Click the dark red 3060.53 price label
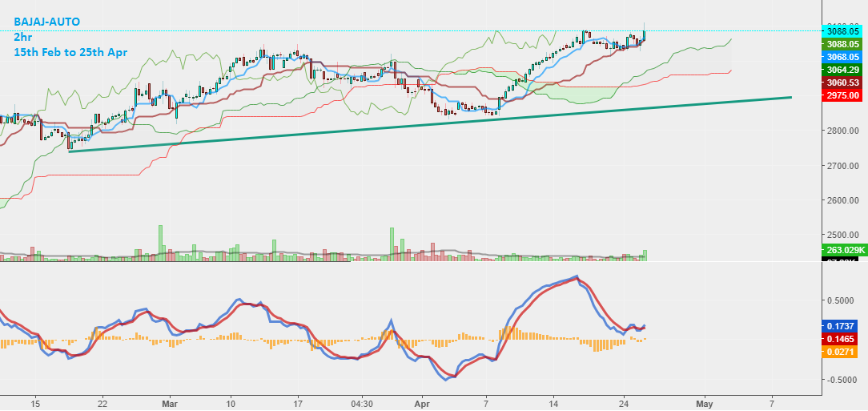Image resolution: width=868 pixels, height=411 pixels. (842, 83)
